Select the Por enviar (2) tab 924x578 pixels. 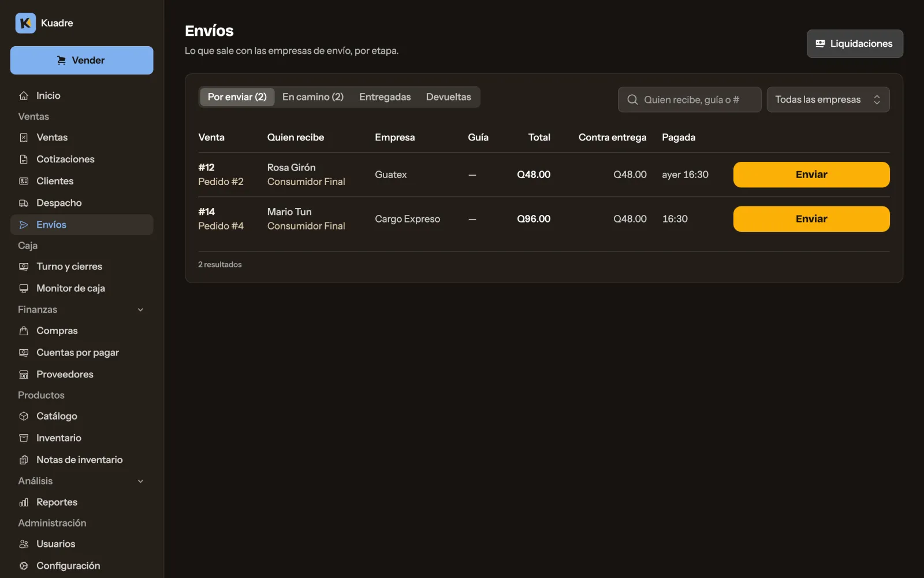click(x=237, y=97)
